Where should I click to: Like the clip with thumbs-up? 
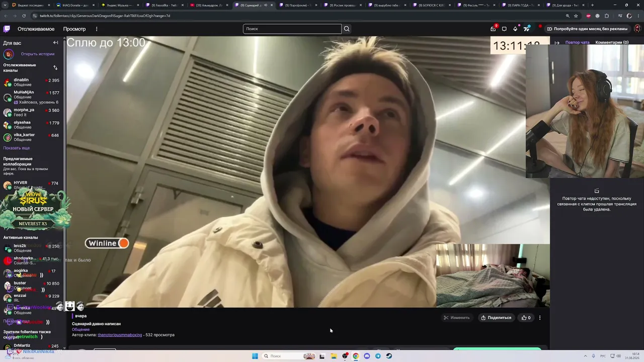coord(526,318)
